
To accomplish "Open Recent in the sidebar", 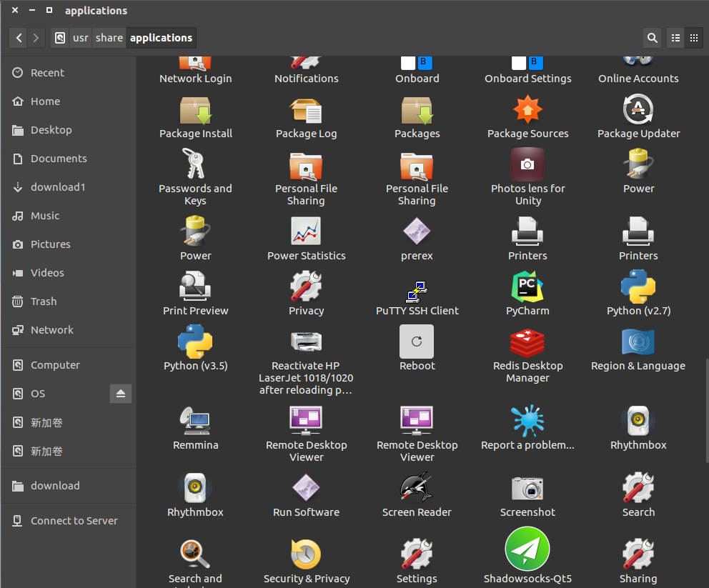I will (x=69, y=73).
